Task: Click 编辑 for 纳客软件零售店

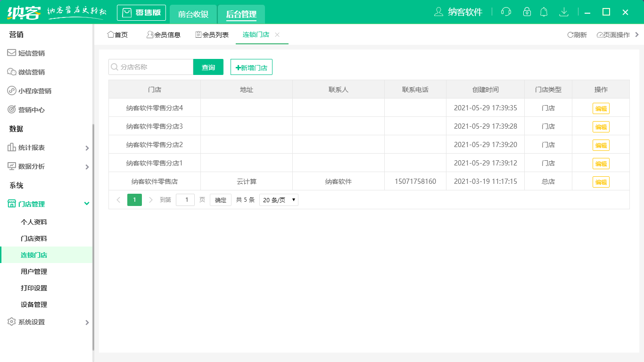Action: click(x=601, y=181)
